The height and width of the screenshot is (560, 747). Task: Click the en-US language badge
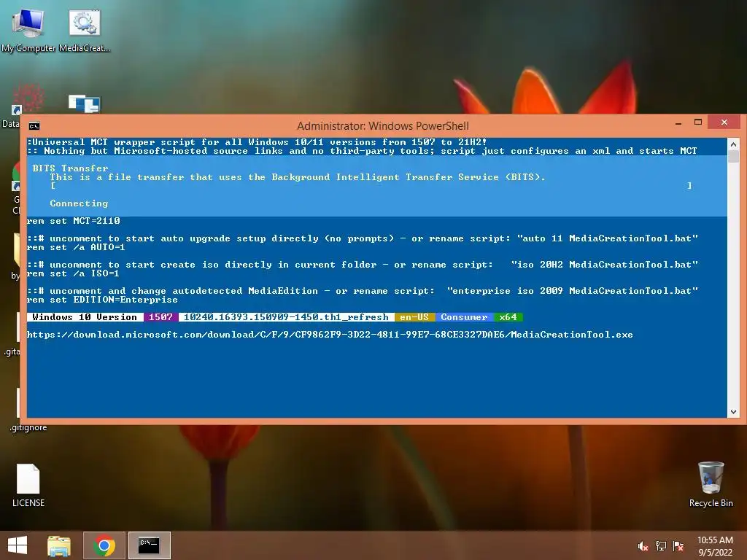click(x=414, y=317)
